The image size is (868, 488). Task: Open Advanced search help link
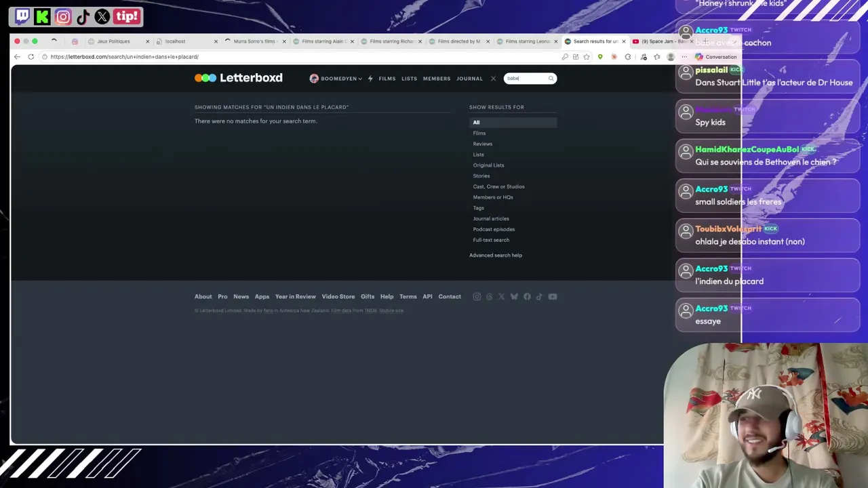(x=496, y=256)
